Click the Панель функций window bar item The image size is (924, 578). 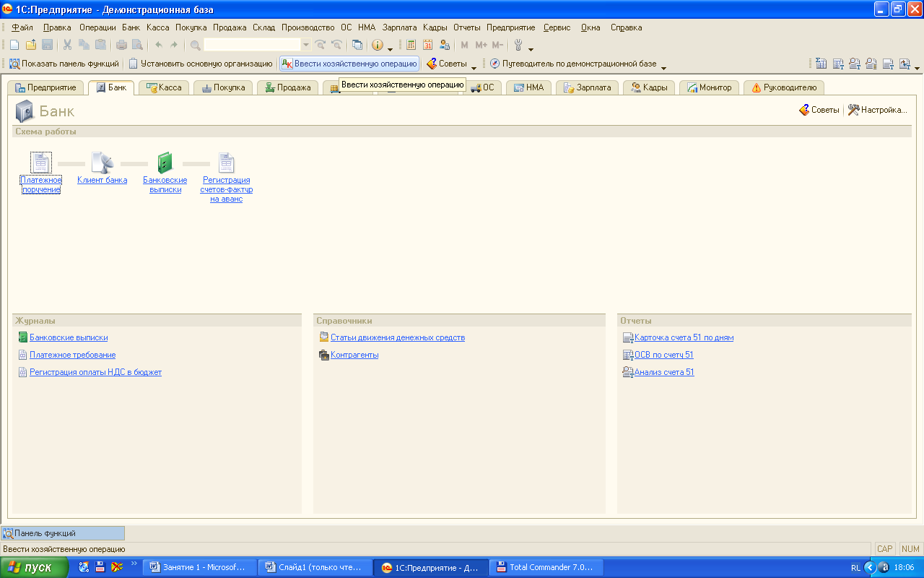(63, 533)
